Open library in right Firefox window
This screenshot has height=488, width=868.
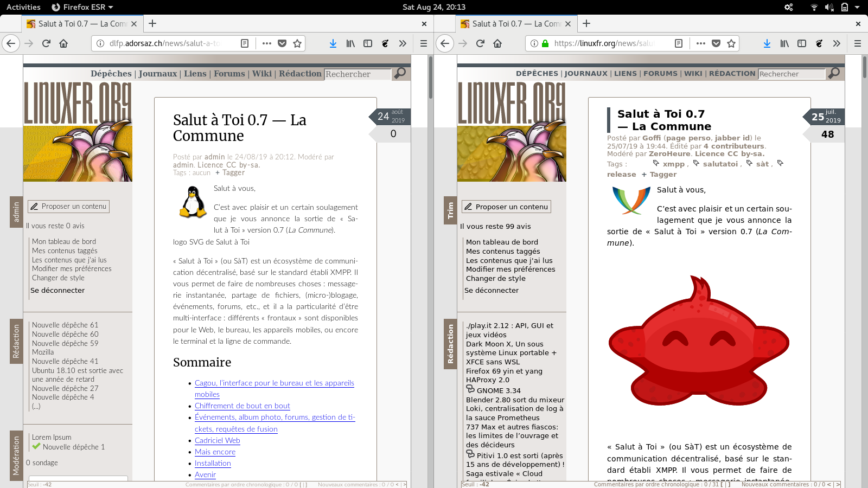tap(784, 43)
